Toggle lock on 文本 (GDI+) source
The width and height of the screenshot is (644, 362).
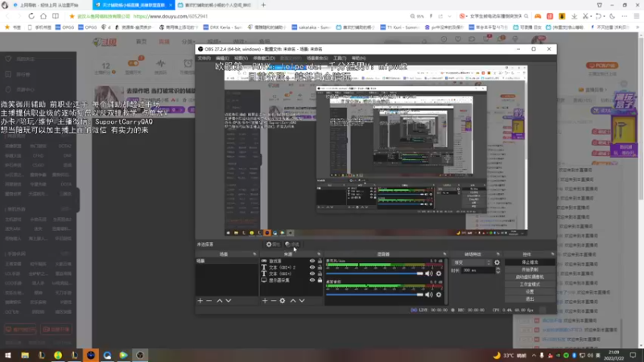click(x=320, y=274)
